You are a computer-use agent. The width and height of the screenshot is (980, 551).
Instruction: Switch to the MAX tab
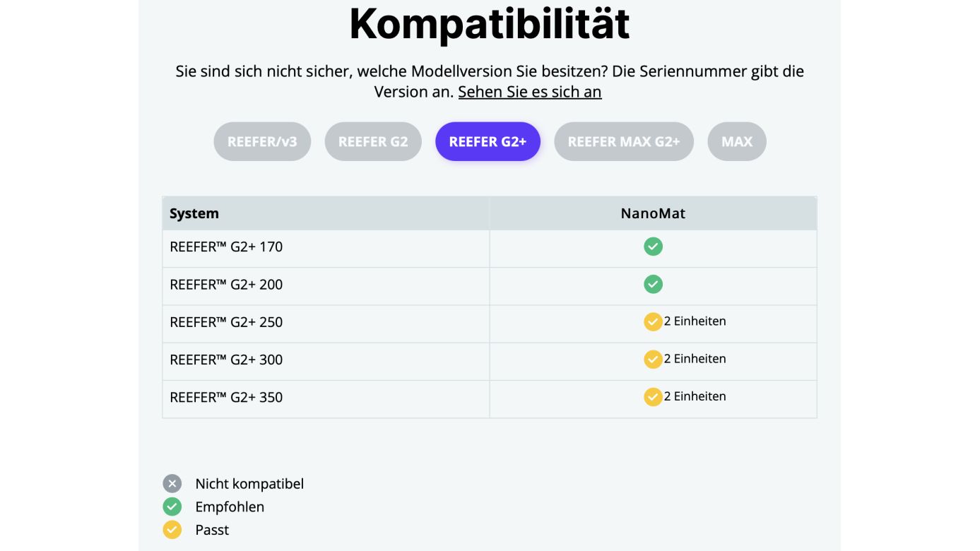click(x=737, y=141)
